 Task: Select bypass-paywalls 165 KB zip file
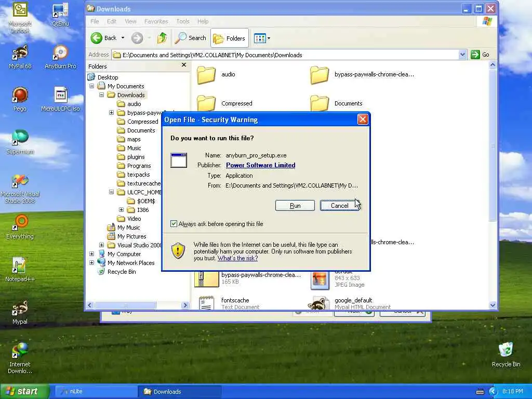pos(248,279)
